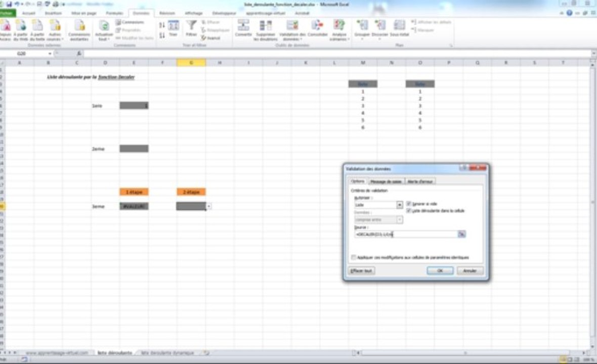
Task: Open the Fichier tab
Action: click(7, 13)
